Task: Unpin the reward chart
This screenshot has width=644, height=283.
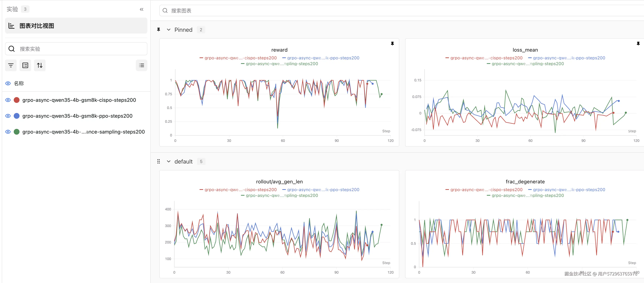Action: coord(392,43)
